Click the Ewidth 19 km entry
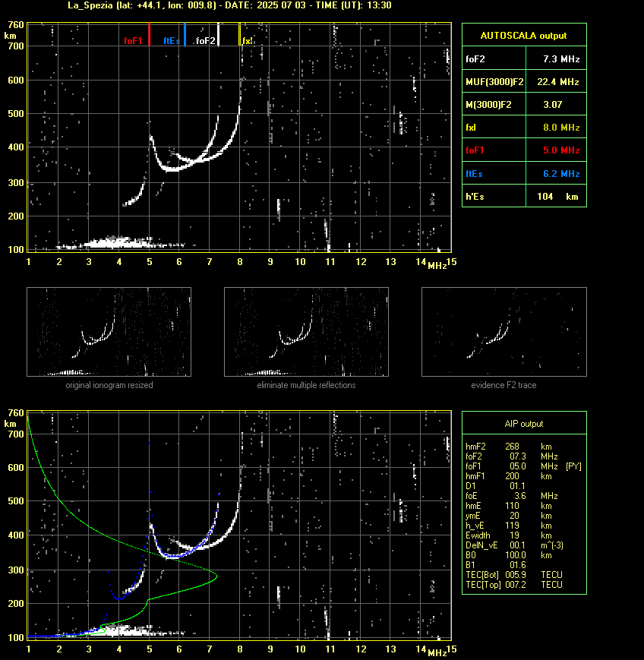Screen dimensions: 644x660 pyautogui.click(x=509, y=535)
